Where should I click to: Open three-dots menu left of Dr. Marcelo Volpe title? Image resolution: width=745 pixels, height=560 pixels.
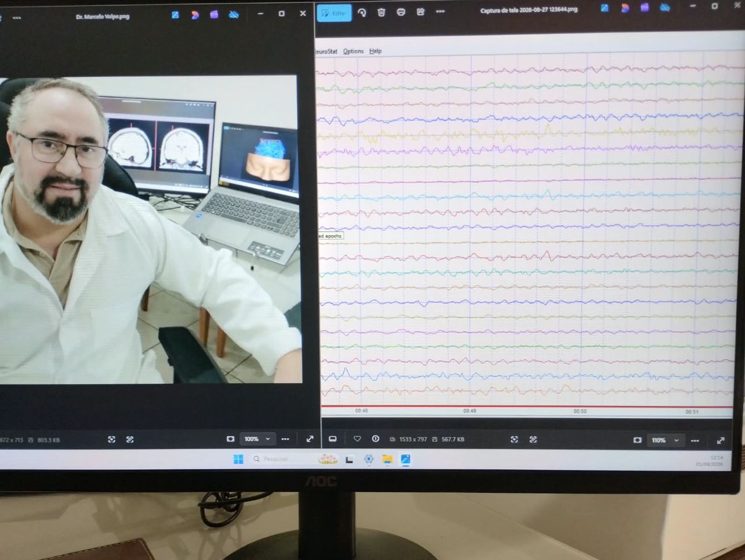coord(16,18)
